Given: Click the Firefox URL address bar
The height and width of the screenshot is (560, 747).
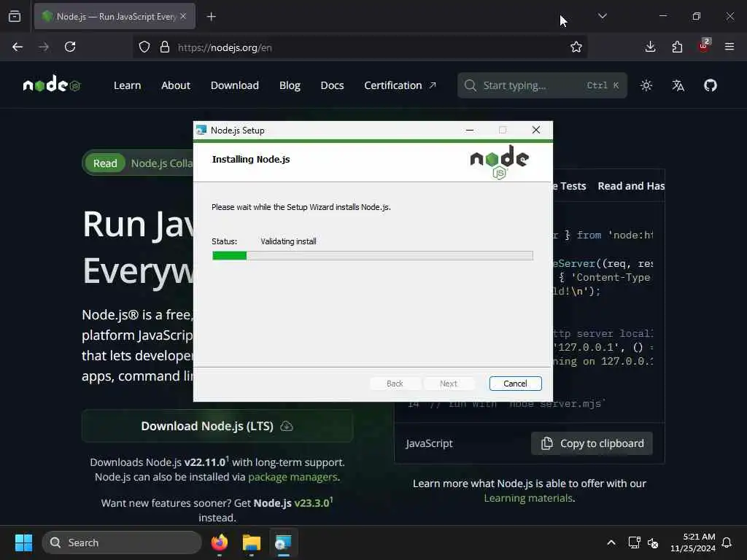Looking at the screenshot, I should 362,47.
